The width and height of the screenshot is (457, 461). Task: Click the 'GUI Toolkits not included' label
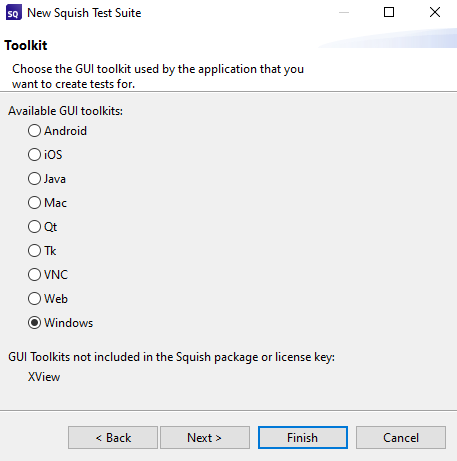pos(172,357)
